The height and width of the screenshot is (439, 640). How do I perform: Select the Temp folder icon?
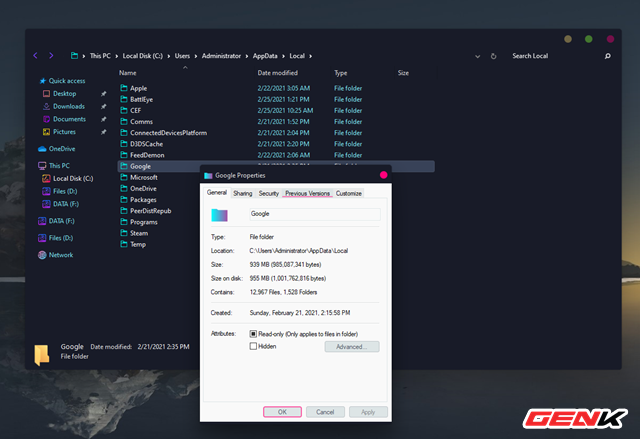(x=124, y=244)
